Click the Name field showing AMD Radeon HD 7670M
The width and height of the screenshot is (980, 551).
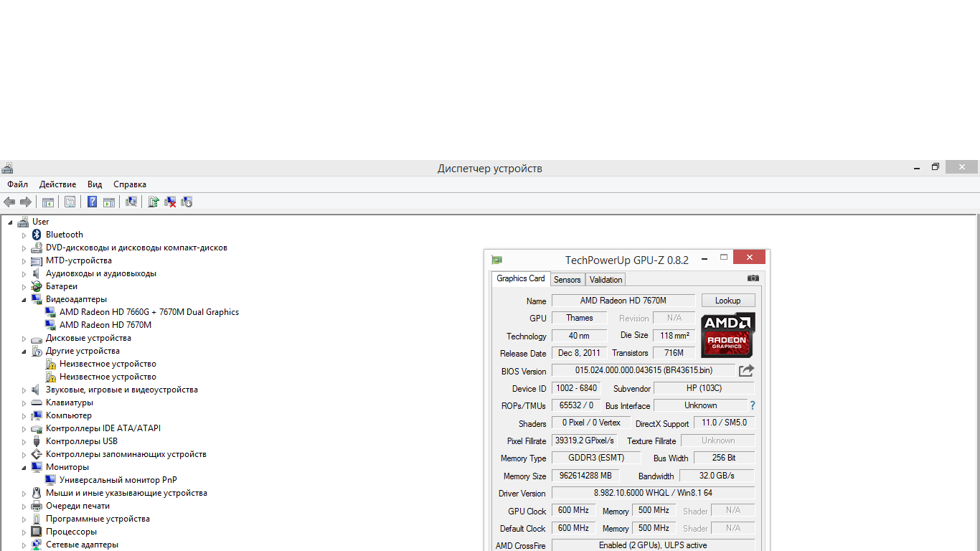[623, 301]
